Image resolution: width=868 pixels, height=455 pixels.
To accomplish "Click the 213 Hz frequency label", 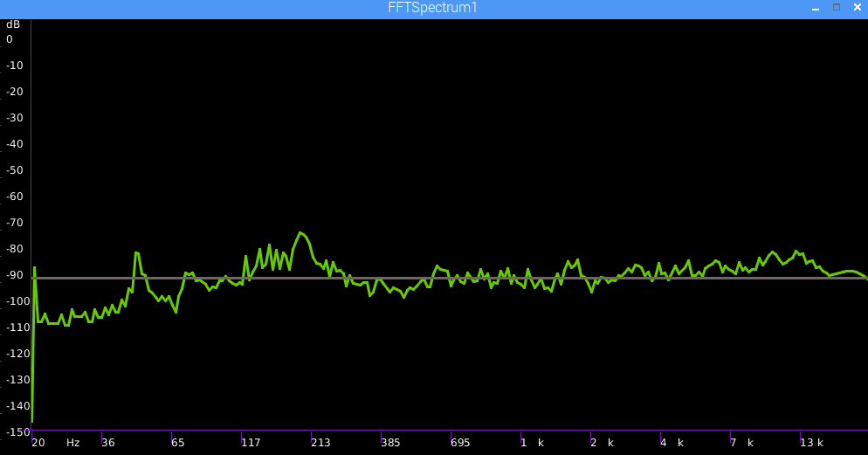I will (320, 443).
